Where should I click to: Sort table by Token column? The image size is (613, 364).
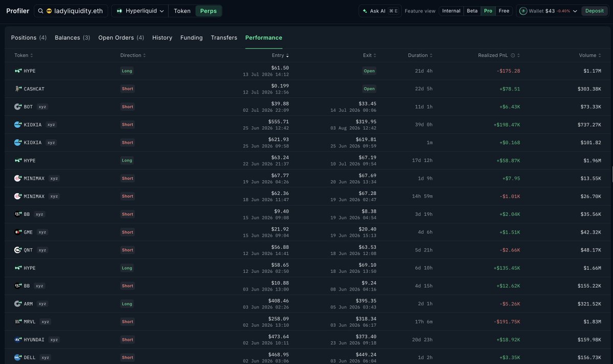coord(24,55)
